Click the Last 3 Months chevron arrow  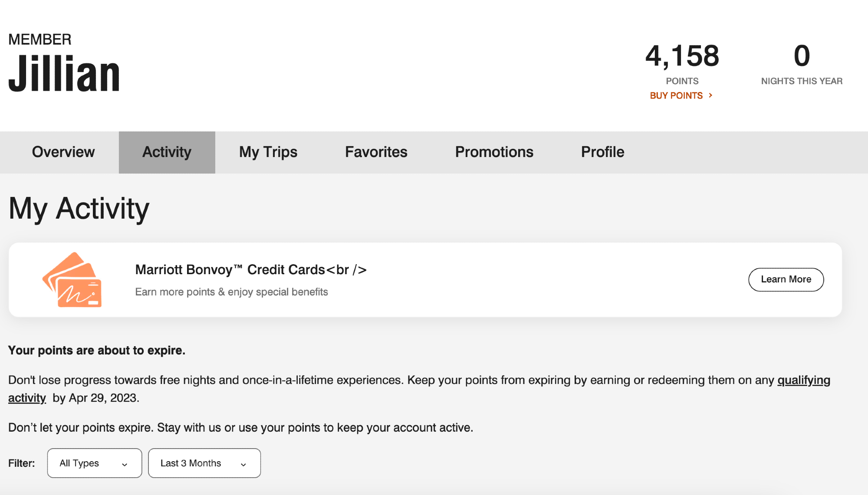(x=243, y=464)
